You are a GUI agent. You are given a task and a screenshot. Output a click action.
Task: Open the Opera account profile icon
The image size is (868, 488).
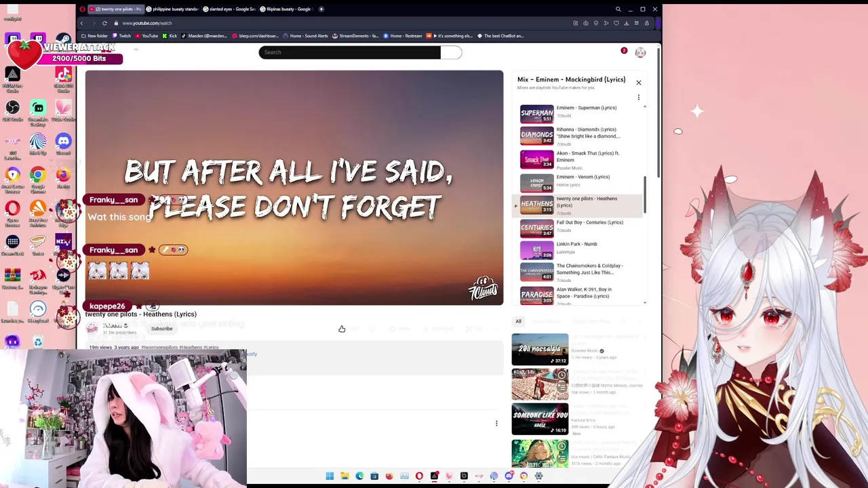coord(647,23)
